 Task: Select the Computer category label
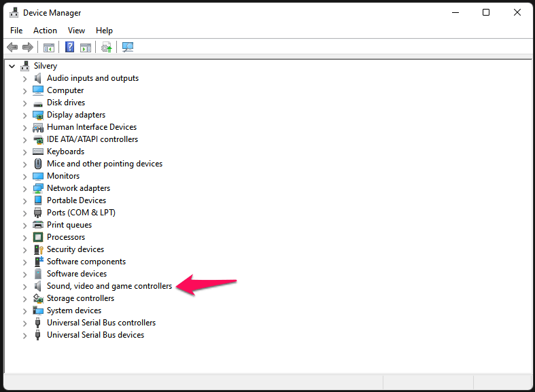[x=65, y=90]
